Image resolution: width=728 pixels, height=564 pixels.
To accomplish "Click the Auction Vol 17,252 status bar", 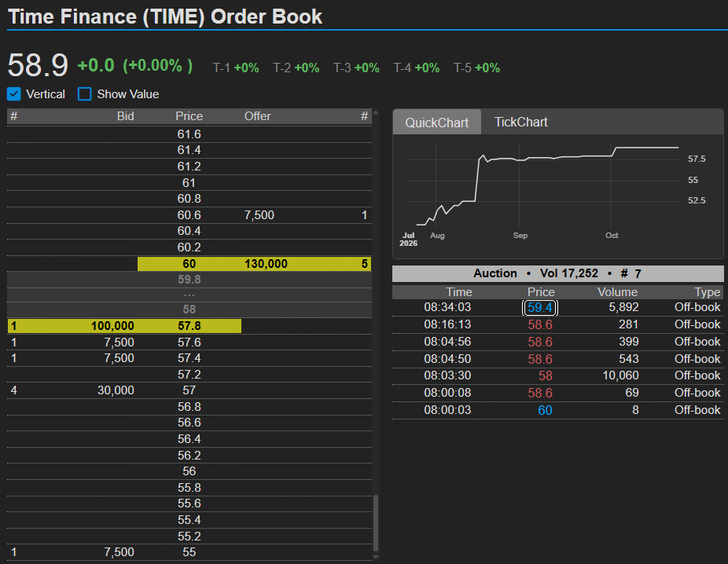I will tap(557, 273).
